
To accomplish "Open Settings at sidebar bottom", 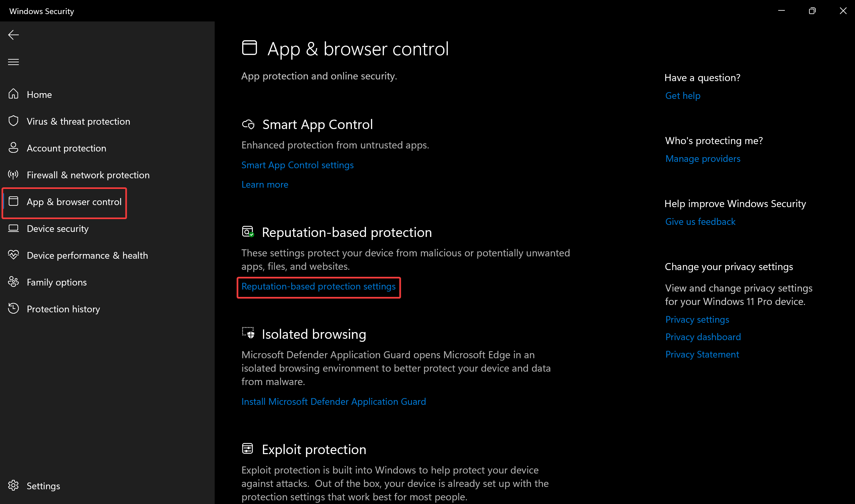I will (43, 486).
